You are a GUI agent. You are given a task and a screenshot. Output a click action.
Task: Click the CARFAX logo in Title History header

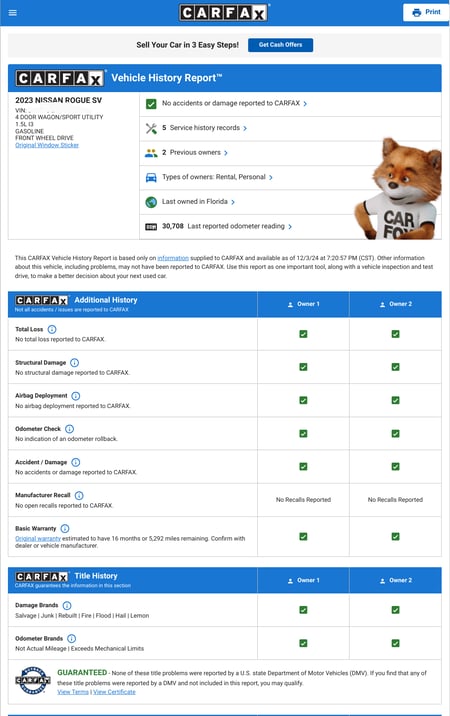[42, 576]
